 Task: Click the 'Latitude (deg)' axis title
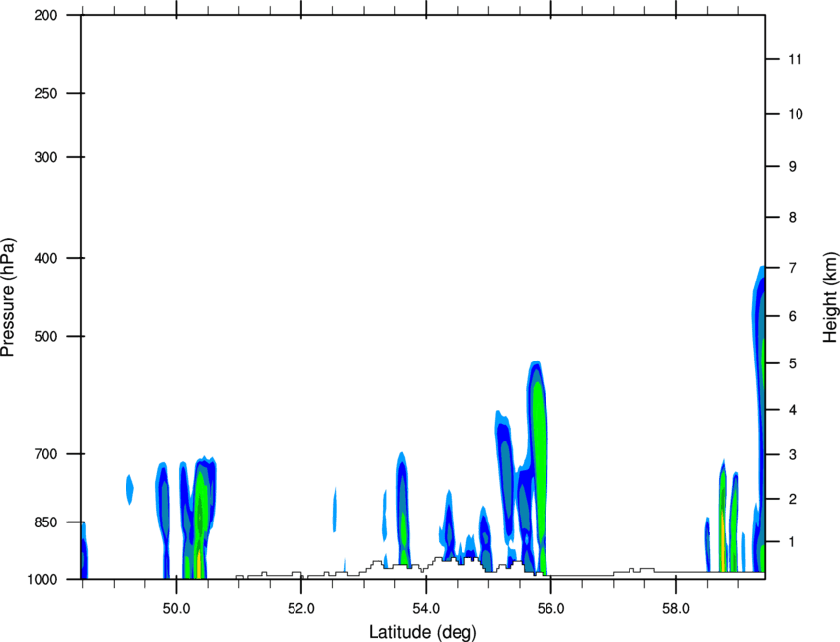[423, 632]
